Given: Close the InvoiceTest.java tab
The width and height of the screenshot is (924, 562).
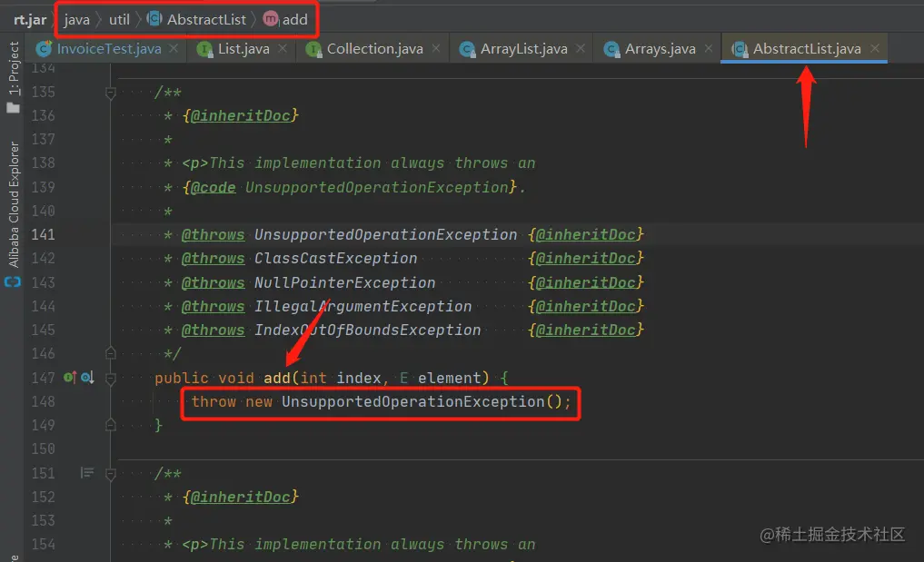Looking at the screenshot, I should point(174,48).
